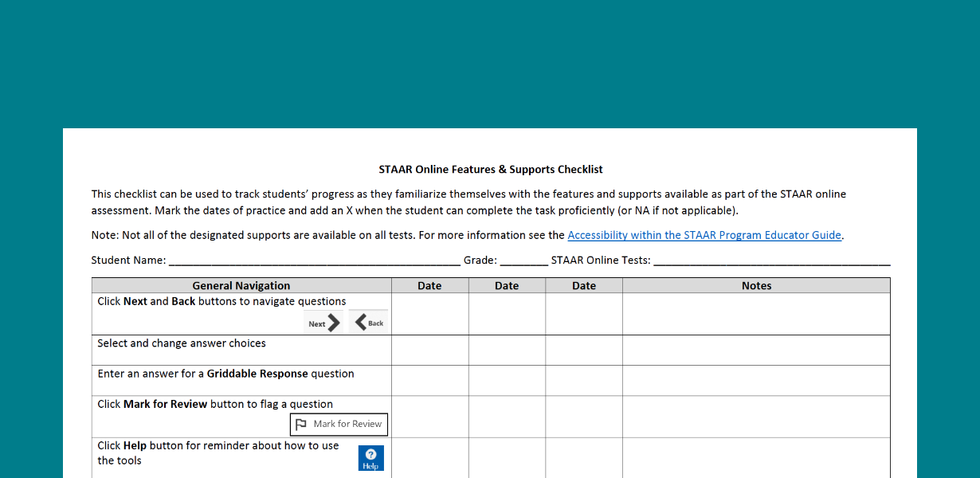This screenshot has height=478, width=980.
Task: Click the Notes cell in the Griddable Response row
Action: 757,381
